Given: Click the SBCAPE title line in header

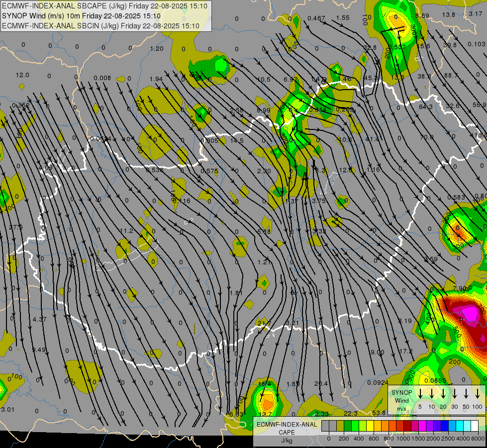Looking at the screenshot, I should pos(104,6).
